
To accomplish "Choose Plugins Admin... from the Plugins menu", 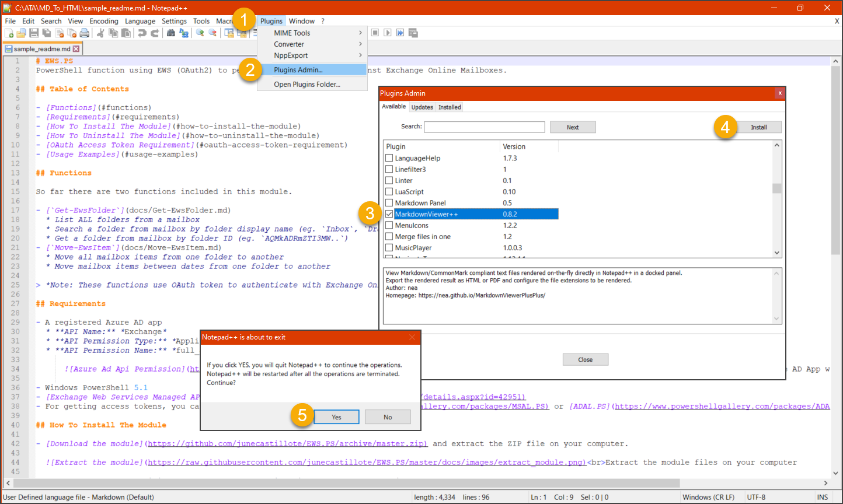I will (312, 70).
